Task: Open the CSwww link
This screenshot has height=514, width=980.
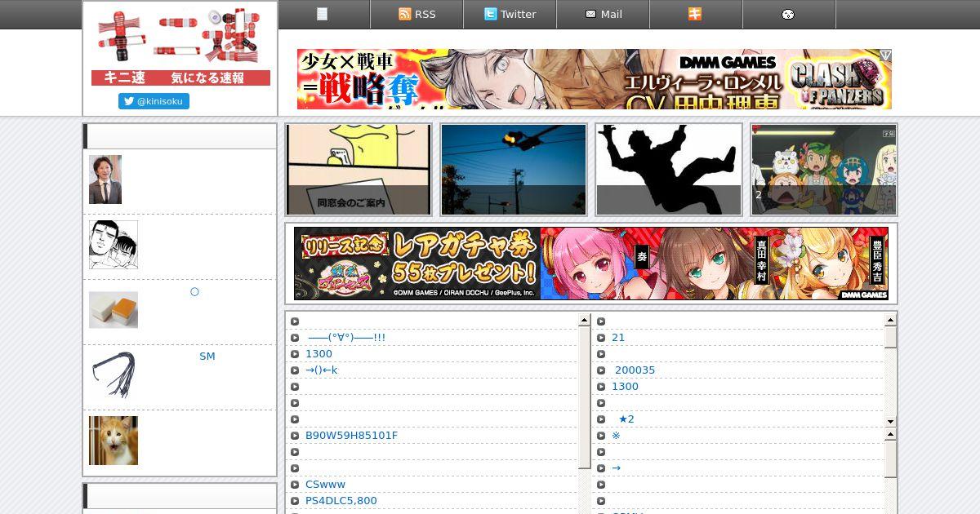Action: (326, 484)
